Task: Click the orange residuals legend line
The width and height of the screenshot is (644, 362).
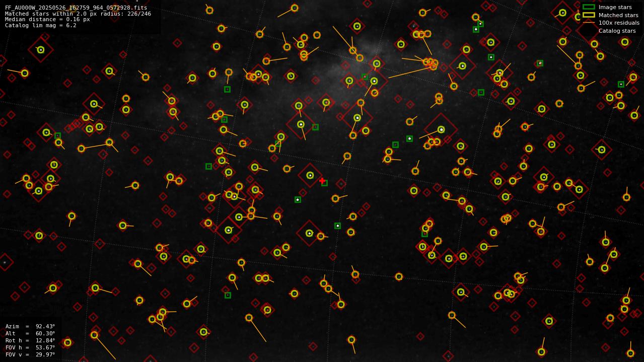Action: tap(589, 23)
